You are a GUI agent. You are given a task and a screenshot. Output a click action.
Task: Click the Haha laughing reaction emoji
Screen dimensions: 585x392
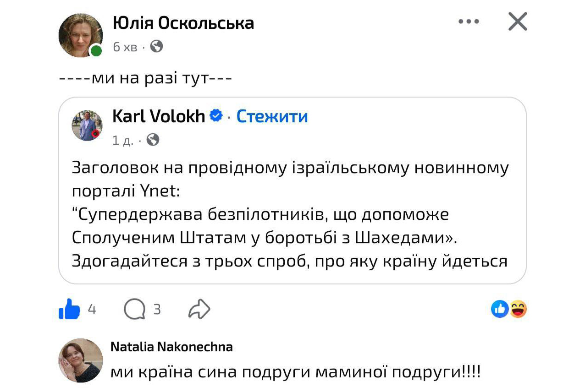point(518,309)
